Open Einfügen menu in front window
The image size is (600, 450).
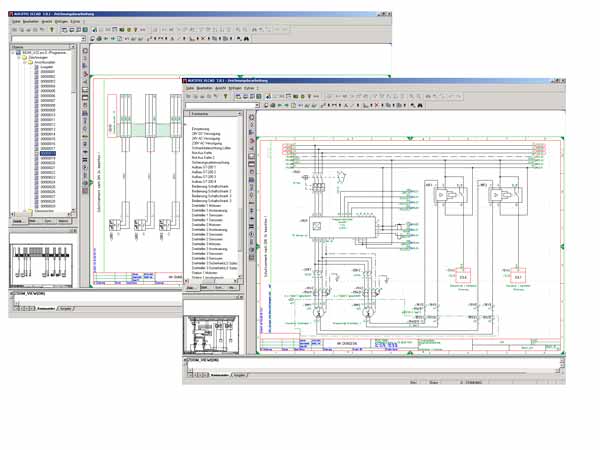[x=235, y=88]
